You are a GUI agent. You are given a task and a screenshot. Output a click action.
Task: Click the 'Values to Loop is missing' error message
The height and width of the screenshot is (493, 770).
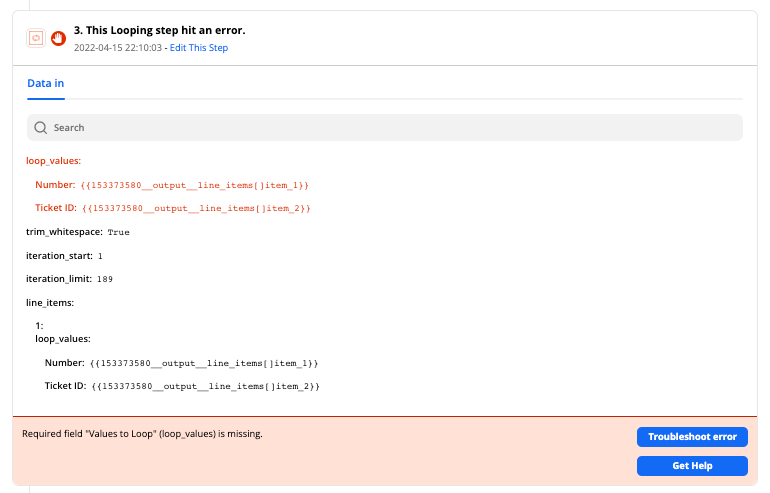tap(142, 434)
